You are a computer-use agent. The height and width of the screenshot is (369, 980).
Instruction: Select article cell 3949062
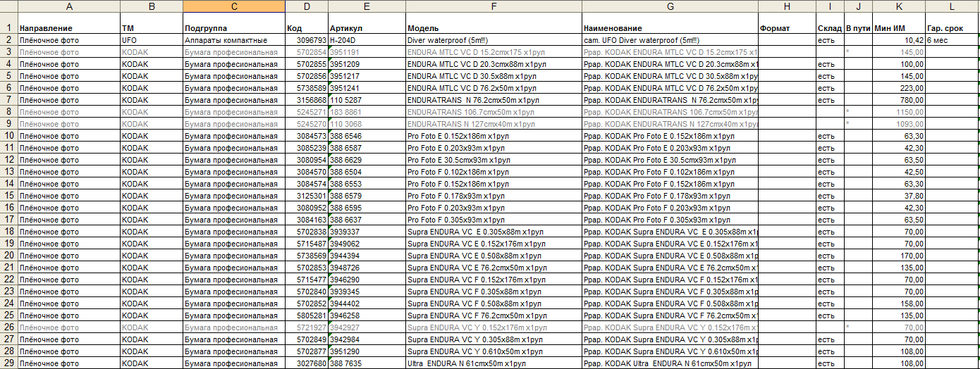[367, 243]
